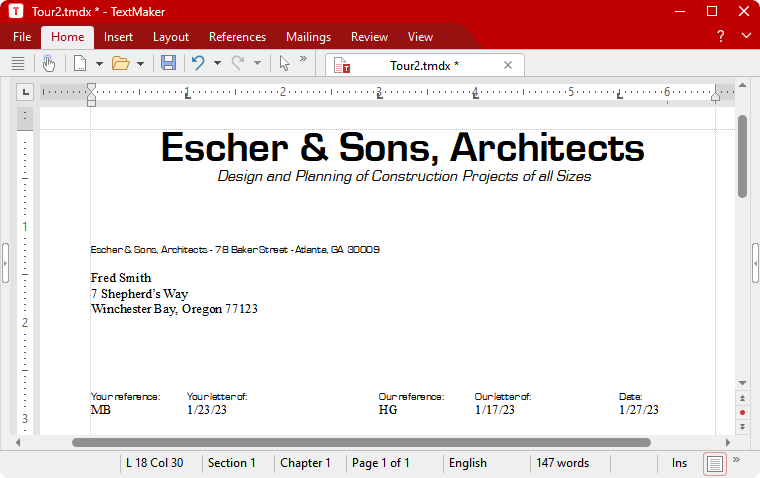This screenshot has width=760, height=478.
Task: Click the Undo arrow icon
Action: (197, 63)
